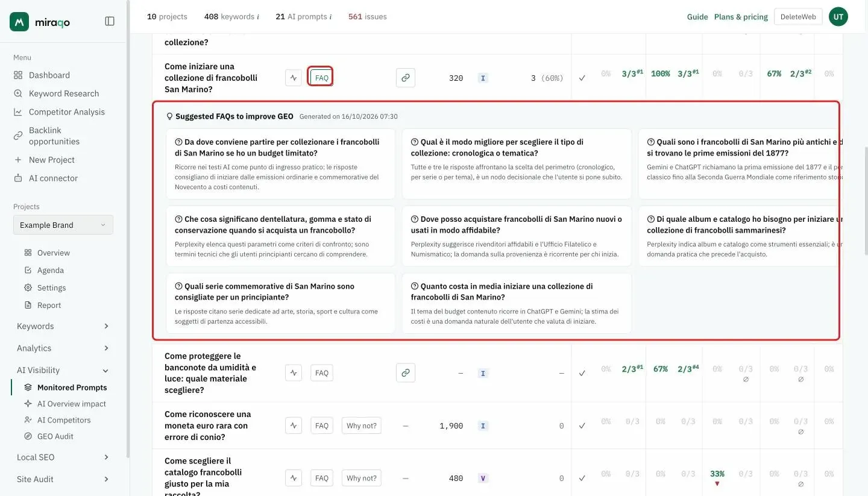Viewport: 868px width, 496px height.
Task: Click 'Why not?' for 'Come riconoscere una moneta' row
Action: tap(362, 425)
